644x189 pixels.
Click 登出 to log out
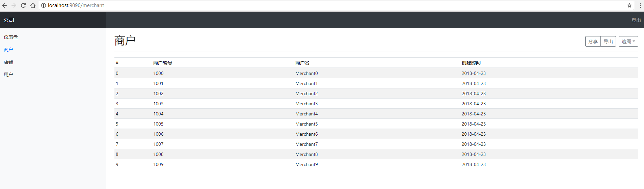(x=636, y=20)
